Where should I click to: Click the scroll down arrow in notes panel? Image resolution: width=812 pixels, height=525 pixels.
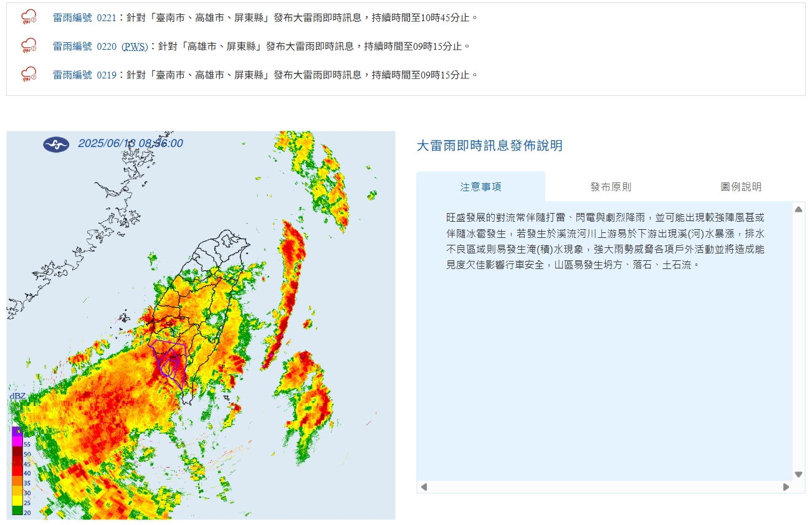(x=798, y=475)
